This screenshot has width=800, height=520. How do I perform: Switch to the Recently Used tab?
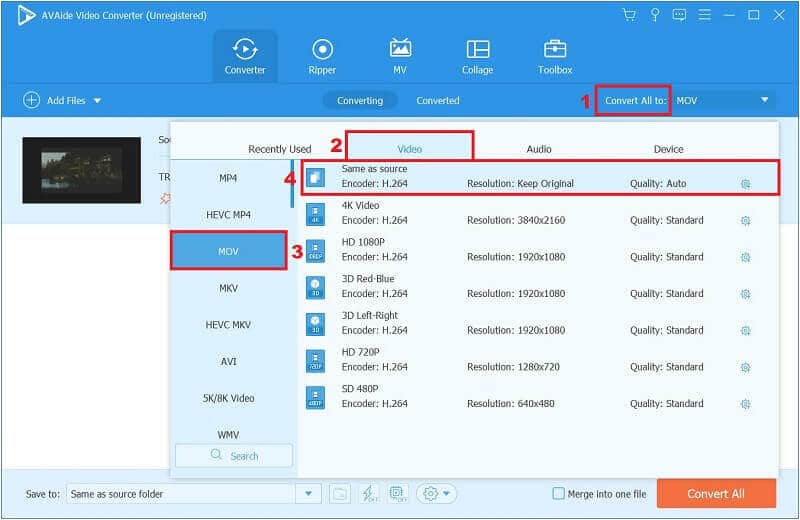(280, 149)
